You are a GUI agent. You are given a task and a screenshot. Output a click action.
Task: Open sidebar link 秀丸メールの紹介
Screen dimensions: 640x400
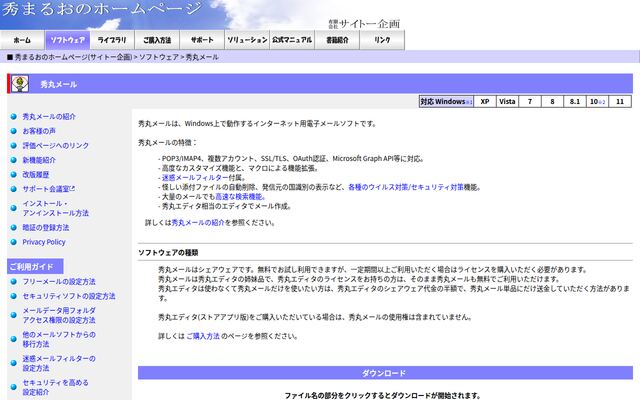[49, 116]
